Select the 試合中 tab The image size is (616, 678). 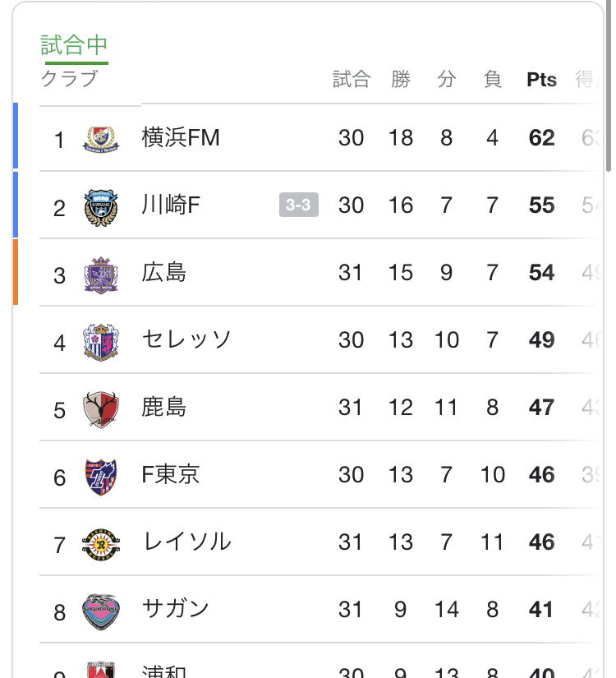(74, 45)
